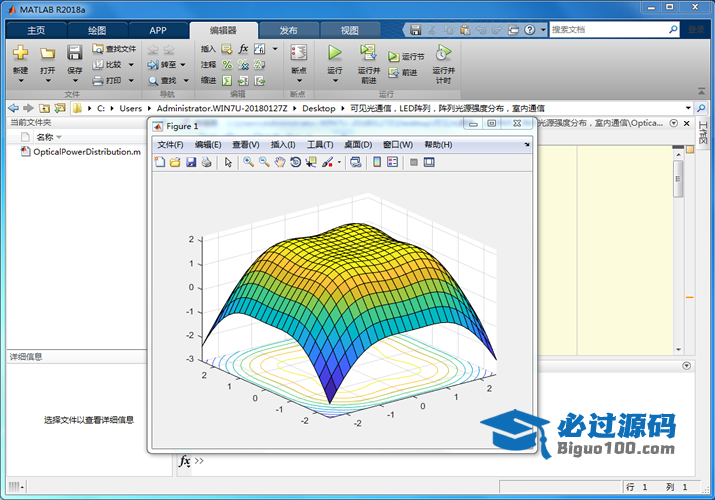Click the print icon in Figure toolbar
This screenshot has width=715, height=500.
click(x=205, y=162)
